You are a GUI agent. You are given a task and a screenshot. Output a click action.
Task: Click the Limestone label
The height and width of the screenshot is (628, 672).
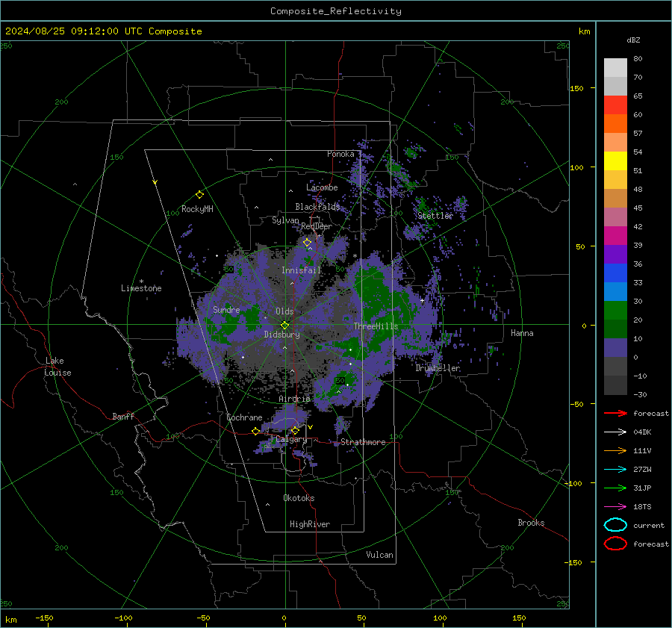(141, 288)
